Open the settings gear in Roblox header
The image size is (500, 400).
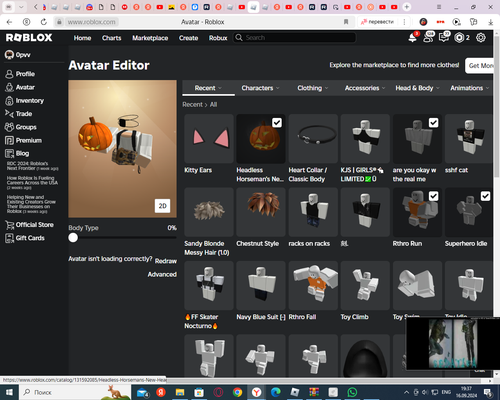coord(481,38)
